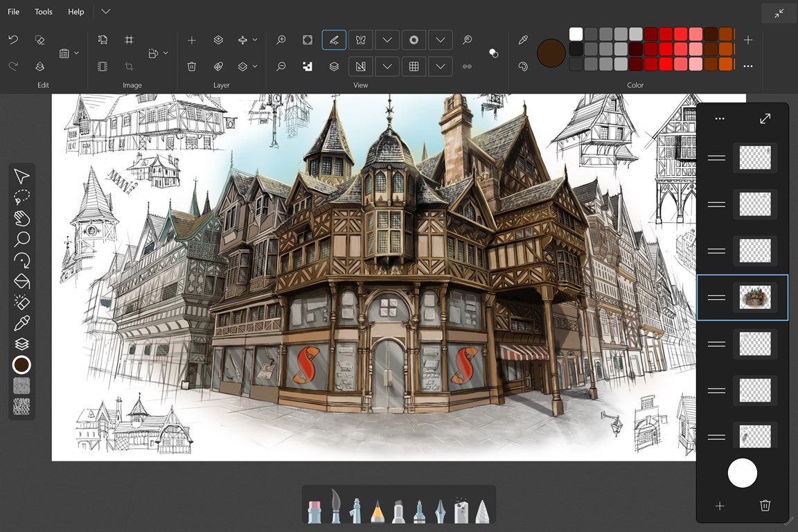Pick the white swatch in color palette

576,34
